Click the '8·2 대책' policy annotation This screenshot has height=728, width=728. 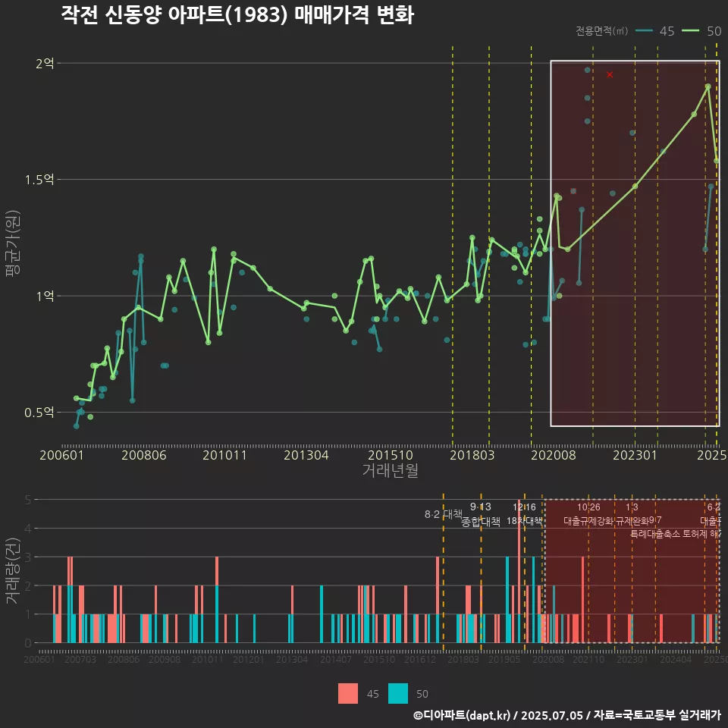(x=444, y=514)
